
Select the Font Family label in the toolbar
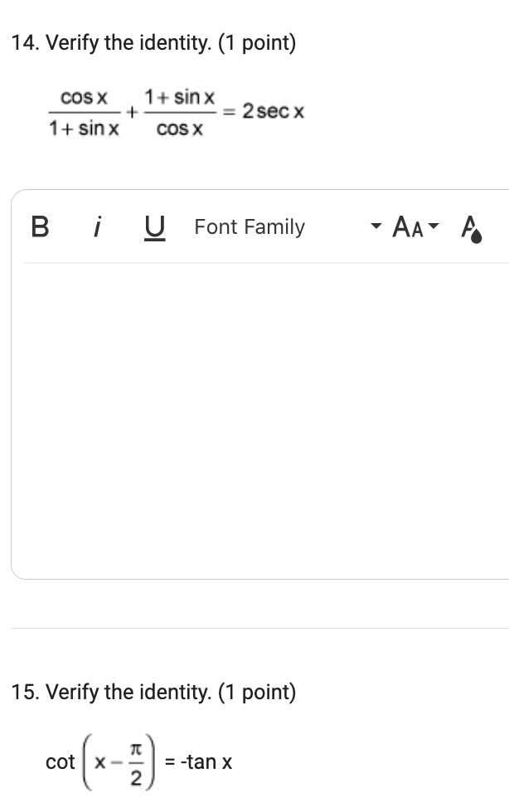pos(249,226)
